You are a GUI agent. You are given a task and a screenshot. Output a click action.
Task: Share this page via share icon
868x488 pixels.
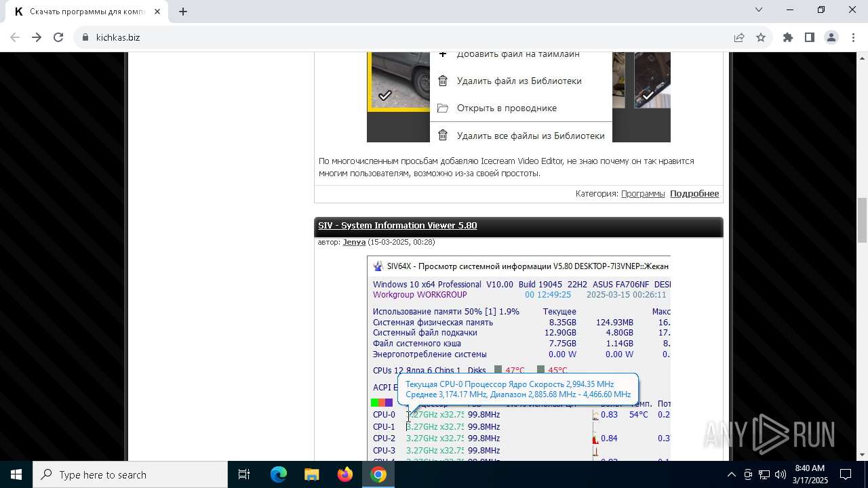coord(739,37)
